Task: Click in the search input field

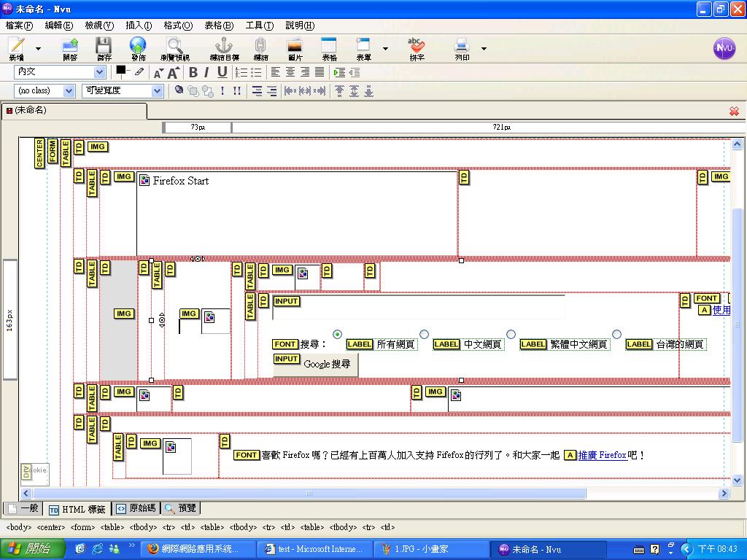Action: coord(418,308)
